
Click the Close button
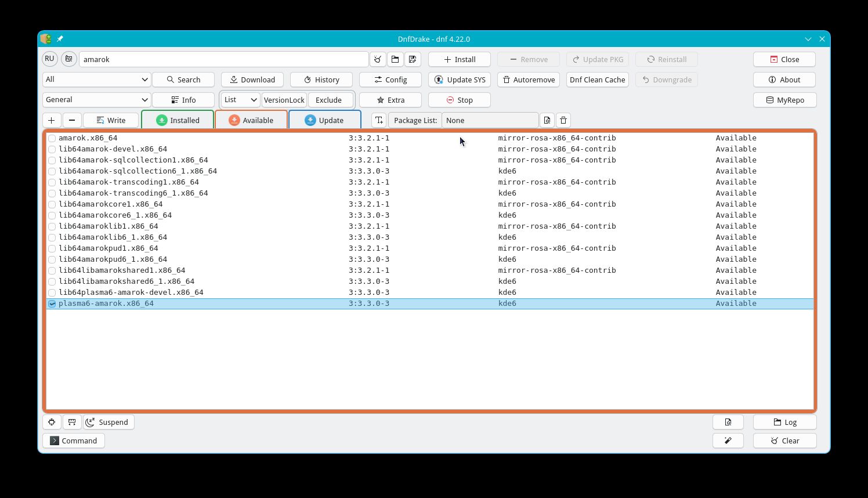click(784, 59)
